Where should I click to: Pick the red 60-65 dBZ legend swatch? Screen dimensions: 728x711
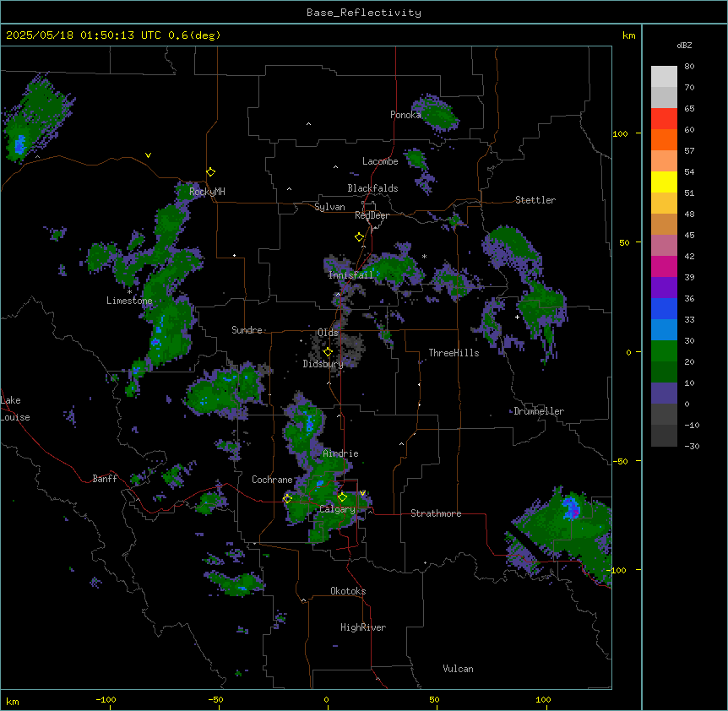[664, 118]
